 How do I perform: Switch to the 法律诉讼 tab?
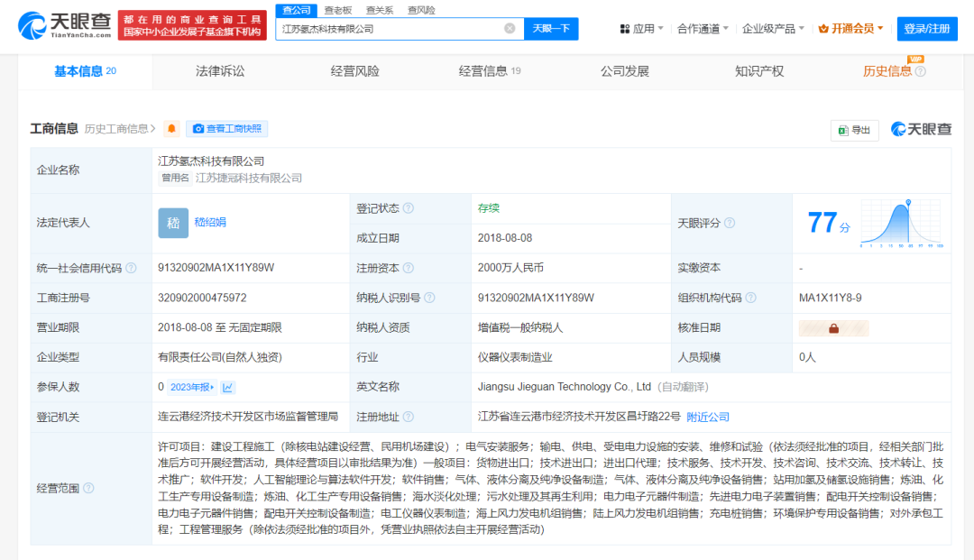[220, 71]
